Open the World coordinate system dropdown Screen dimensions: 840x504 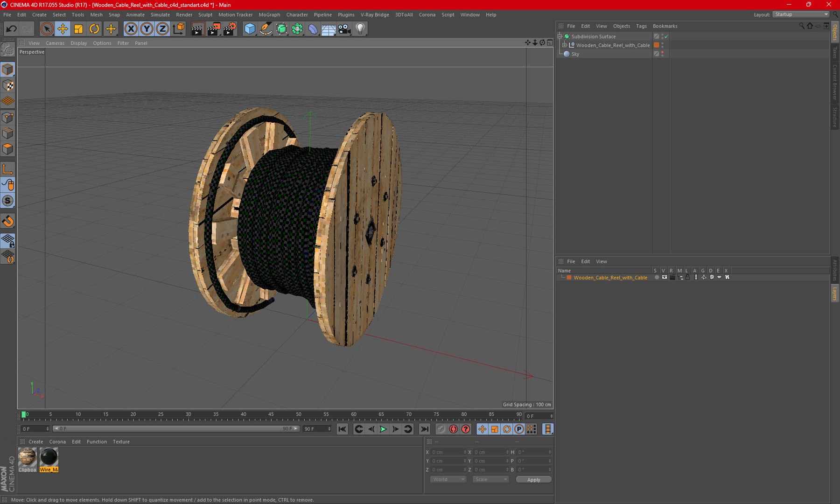click(448, 479)
